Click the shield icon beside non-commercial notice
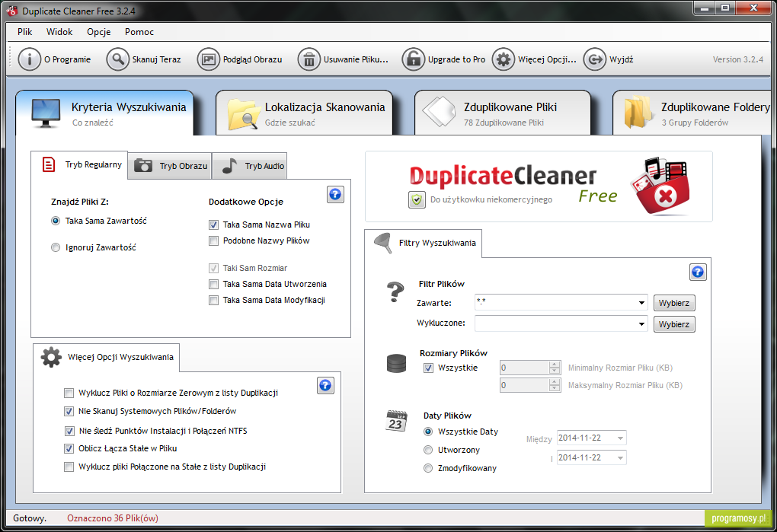 (x=417, y=199)
